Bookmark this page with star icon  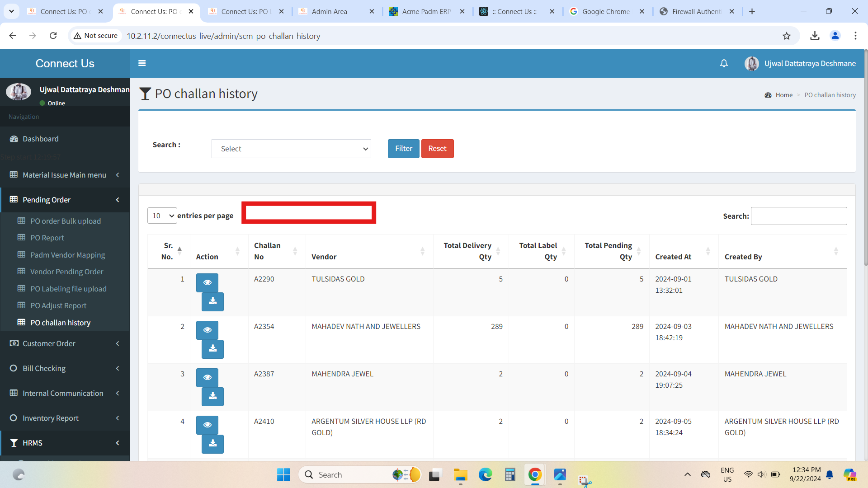pos(787,36)
